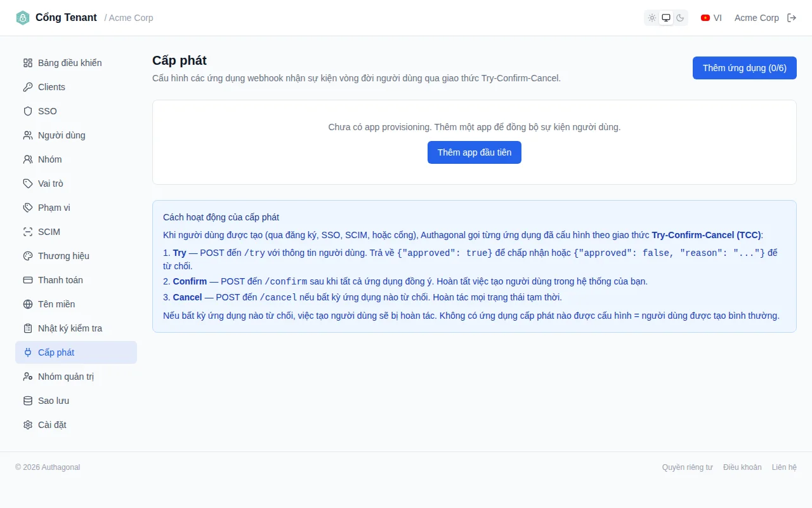Click the /cancel code text
The width and height of the screenshot is (812, 508).
pos(278,297)
